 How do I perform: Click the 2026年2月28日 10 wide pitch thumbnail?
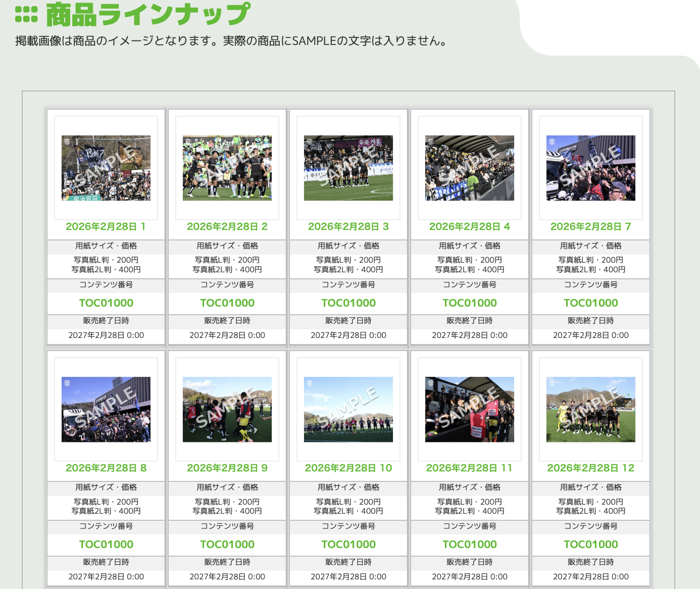point(348,409)
